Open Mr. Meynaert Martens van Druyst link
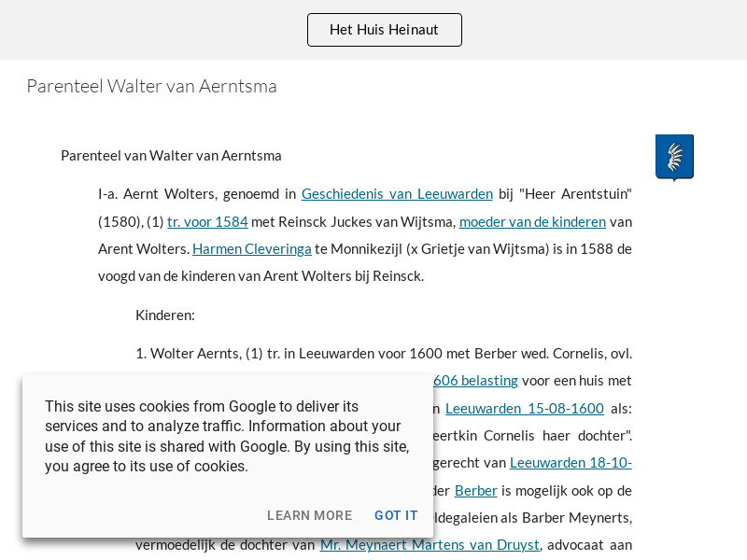747x560 pixels. tap(430, 544)
